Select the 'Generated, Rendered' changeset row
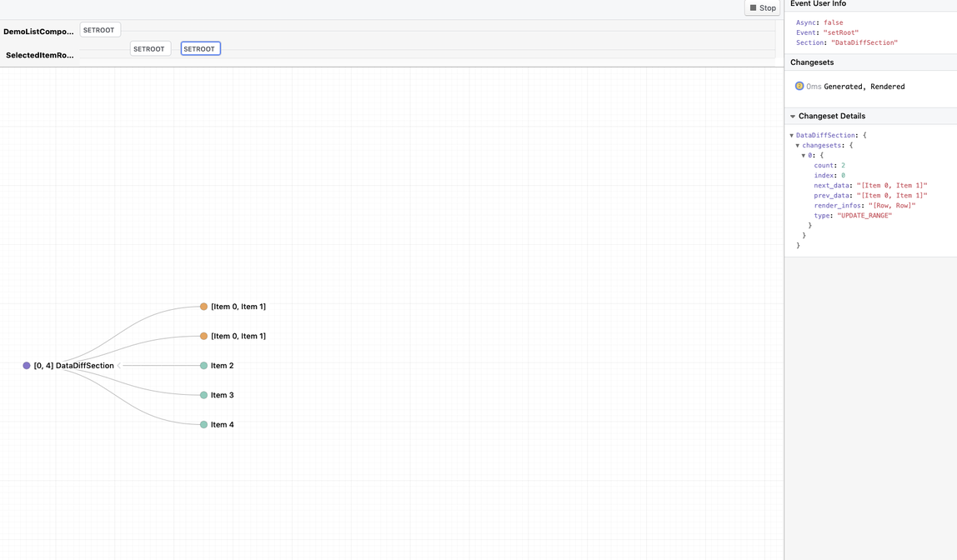This screenshot has width=957, height=560. point(864,87)
